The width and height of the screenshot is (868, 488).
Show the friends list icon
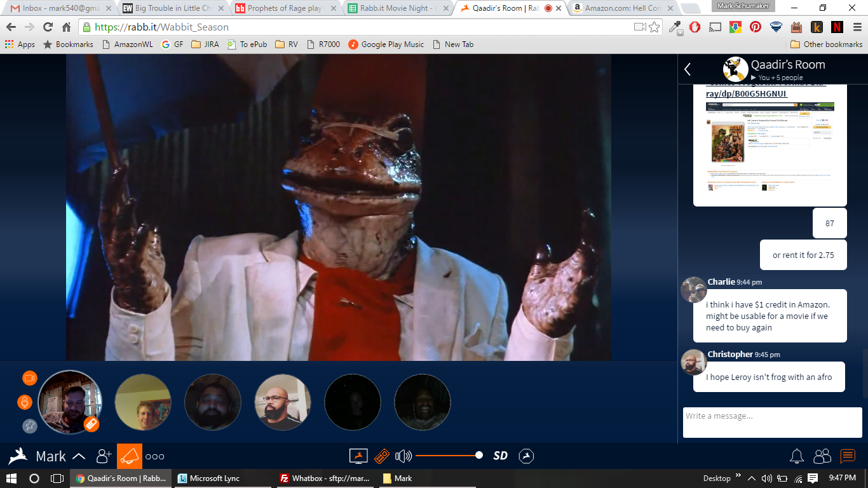(822, 456)
